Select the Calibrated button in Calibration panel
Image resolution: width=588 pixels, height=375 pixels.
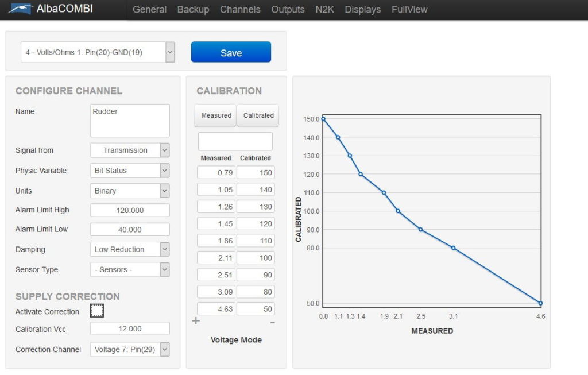pyautogui.click(x=258, y=115)
